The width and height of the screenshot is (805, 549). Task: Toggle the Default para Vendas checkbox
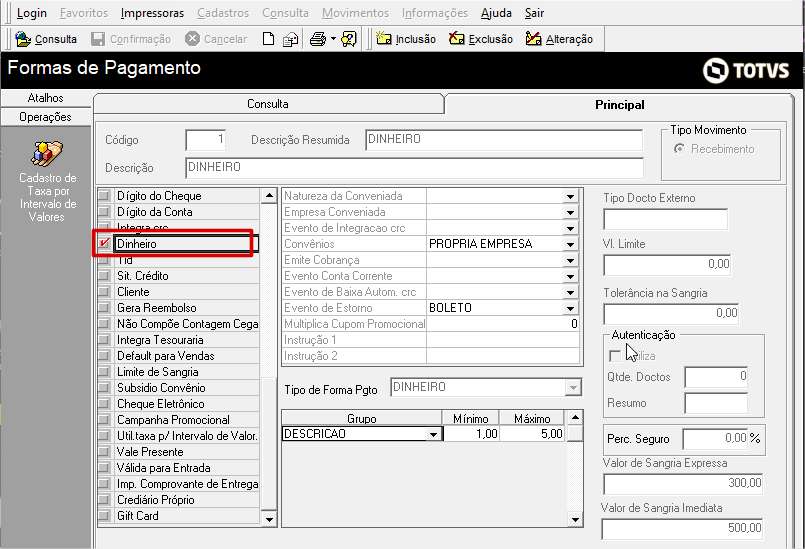tap(104, 355)
